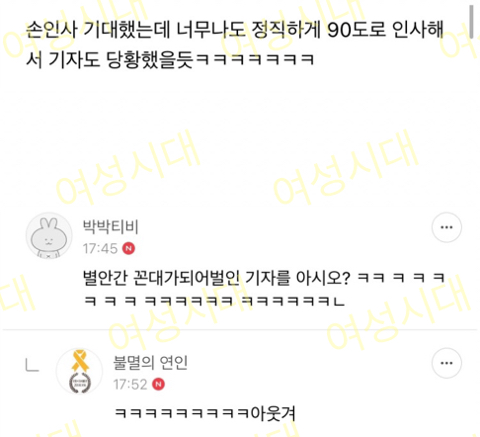Click the red N badge beside 17:45
The image size is (480, 437).
pos(129,249)
